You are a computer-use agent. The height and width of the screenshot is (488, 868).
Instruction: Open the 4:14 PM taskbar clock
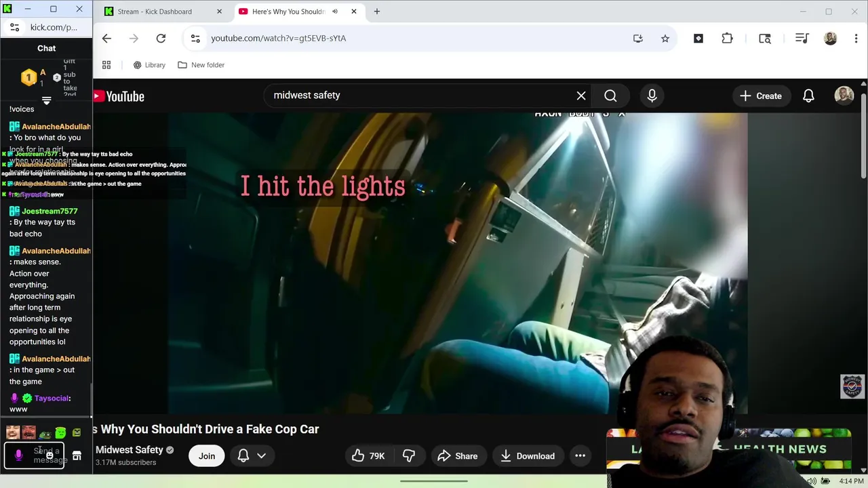(851, 481)
